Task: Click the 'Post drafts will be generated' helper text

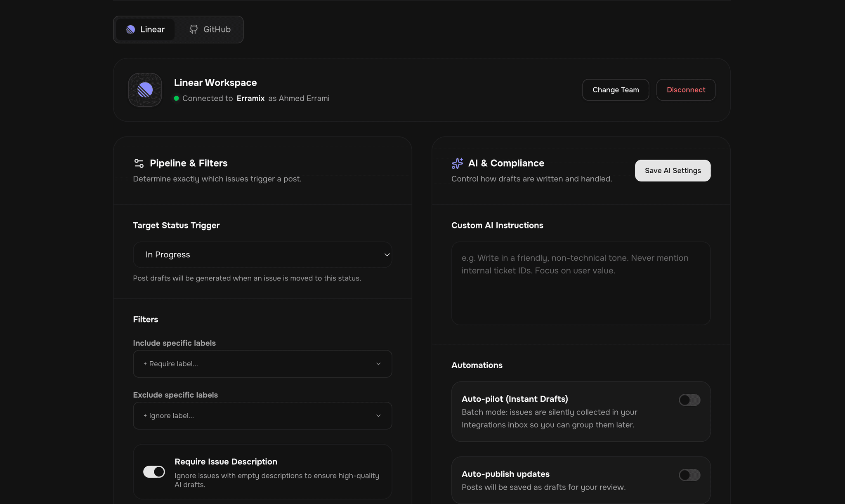Action: 247,278
